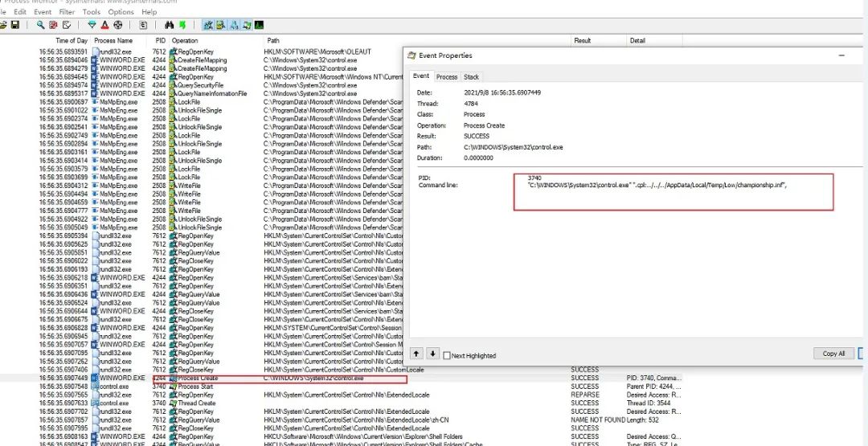Show the process tree icon
868x446 pixels.
tap(143, 25)
